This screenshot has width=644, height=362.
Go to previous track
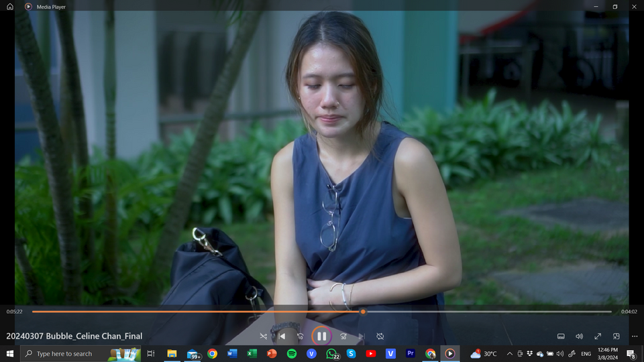282,337
